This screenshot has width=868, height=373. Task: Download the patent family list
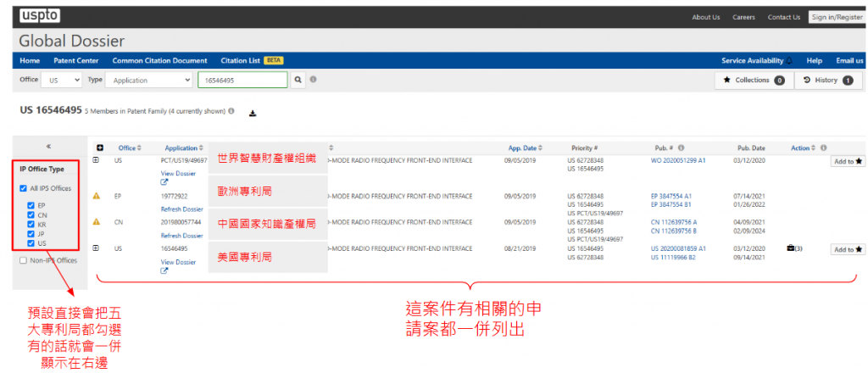tap(253, 114)
